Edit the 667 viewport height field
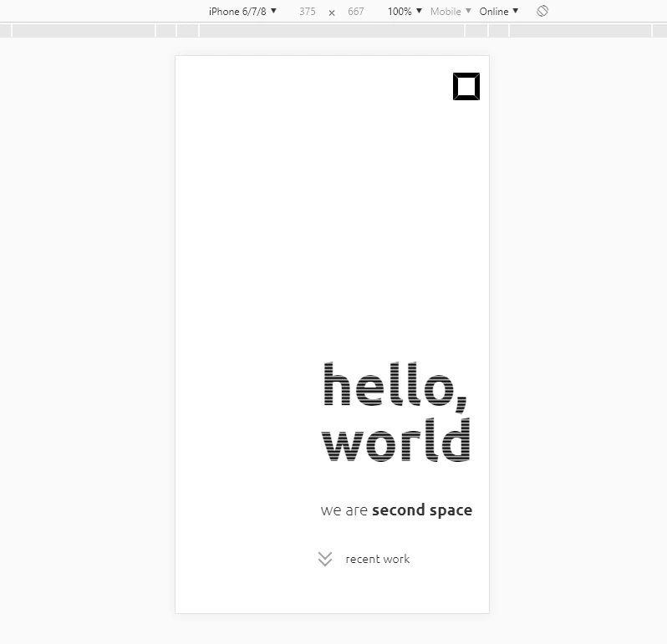Viewport: 667px width, 644px height. tap(355, 12)
